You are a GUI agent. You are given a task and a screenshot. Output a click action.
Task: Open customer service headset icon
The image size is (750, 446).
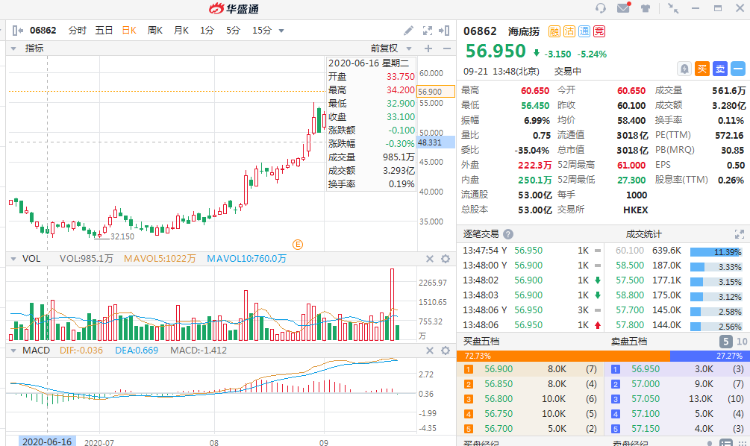click(601, 9)
